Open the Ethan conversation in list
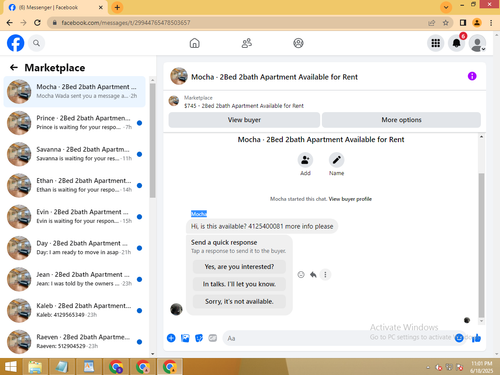The height and width of the screenshot is (375, 500). point(74,185)
